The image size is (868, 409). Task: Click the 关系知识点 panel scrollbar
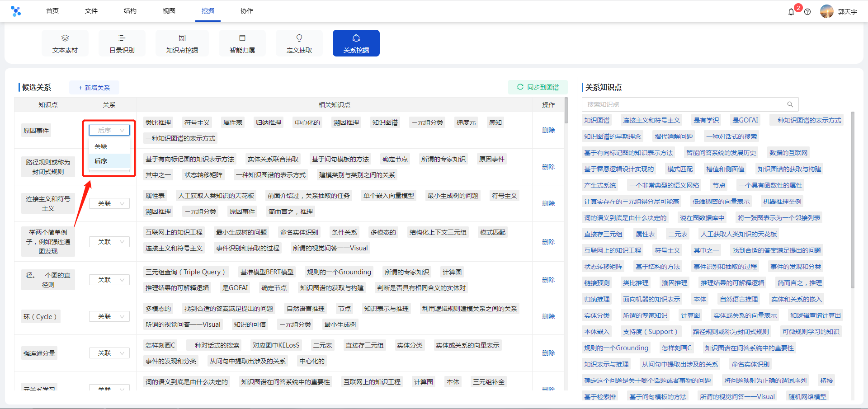853,199
